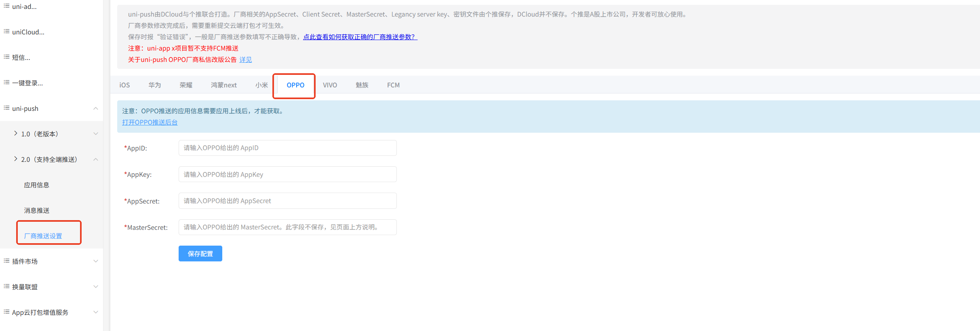Select the OPPO tab
The width and height of the screenshot is (980, 331).
(x=295, y=85)
